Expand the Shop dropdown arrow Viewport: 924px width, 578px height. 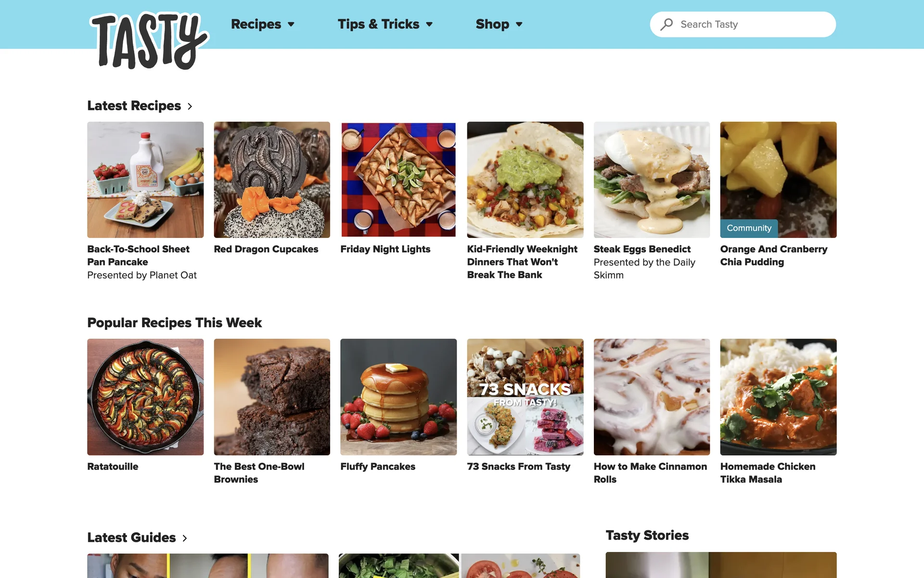pyautogui.click(x=519, y=25)
